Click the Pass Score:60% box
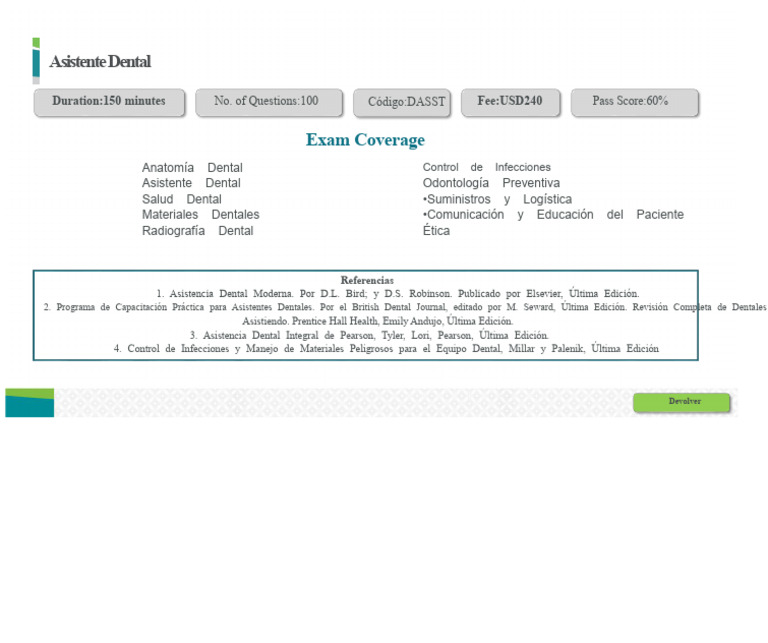 coord(635,102)
